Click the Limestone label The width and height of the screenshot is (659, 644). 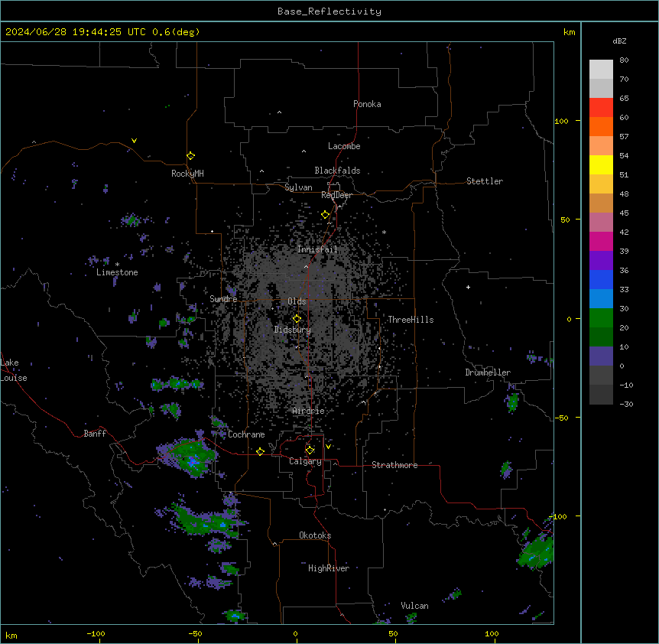click(x=117, y=272)
